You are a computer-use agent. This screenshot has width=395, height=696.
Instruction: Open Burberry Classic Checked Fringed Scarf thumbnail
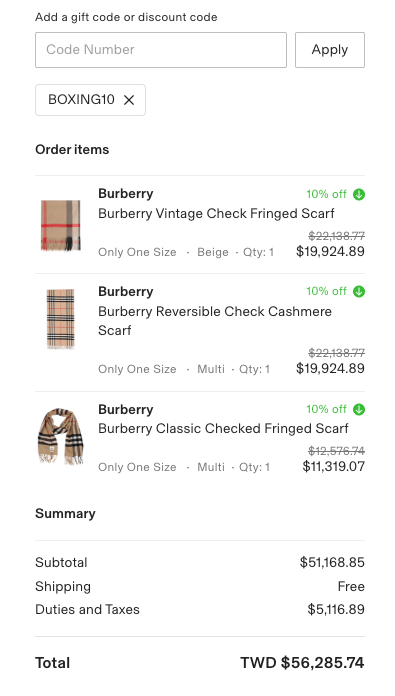(61, 436)
